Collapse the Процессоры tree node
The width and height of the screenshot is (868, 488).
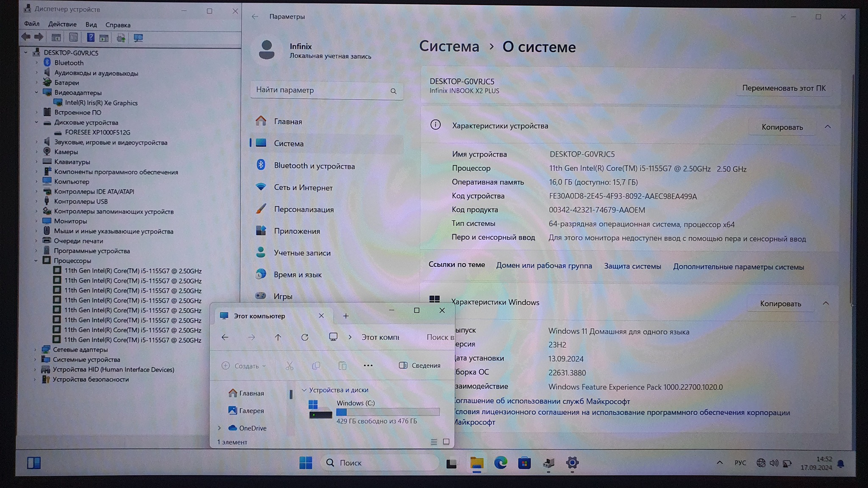(x=36, y=261)
